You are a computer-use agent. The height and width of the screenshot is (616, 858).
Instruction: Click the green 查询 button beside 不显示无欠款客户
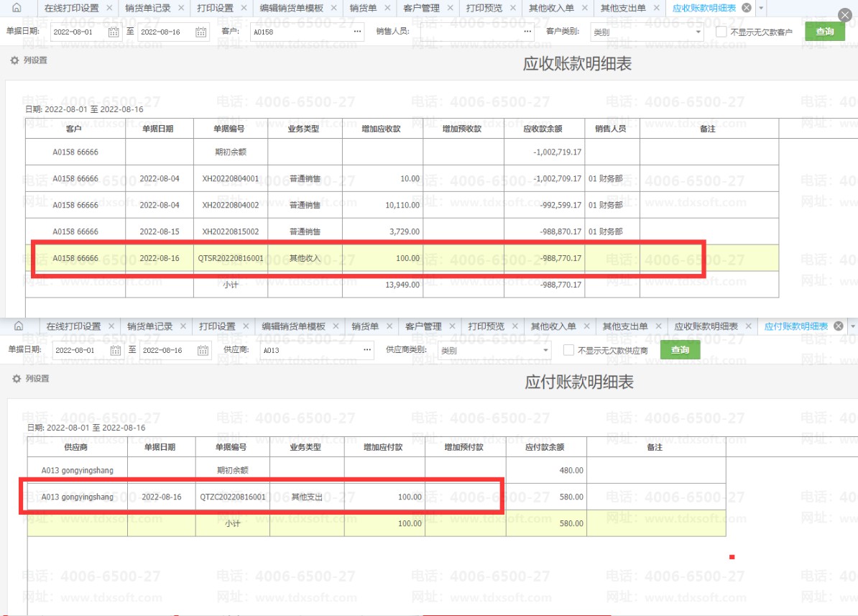824,32
